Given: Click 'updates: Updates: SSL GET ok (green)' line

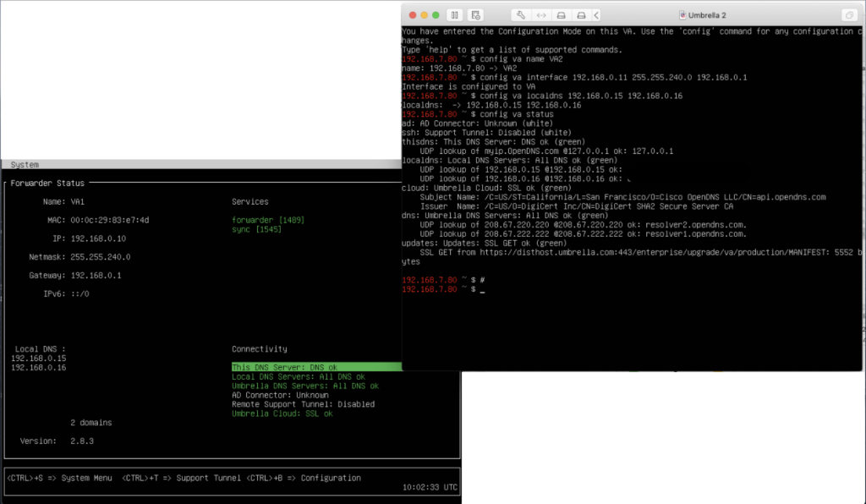Looking at the screenshot, I should tap(485, 243).
